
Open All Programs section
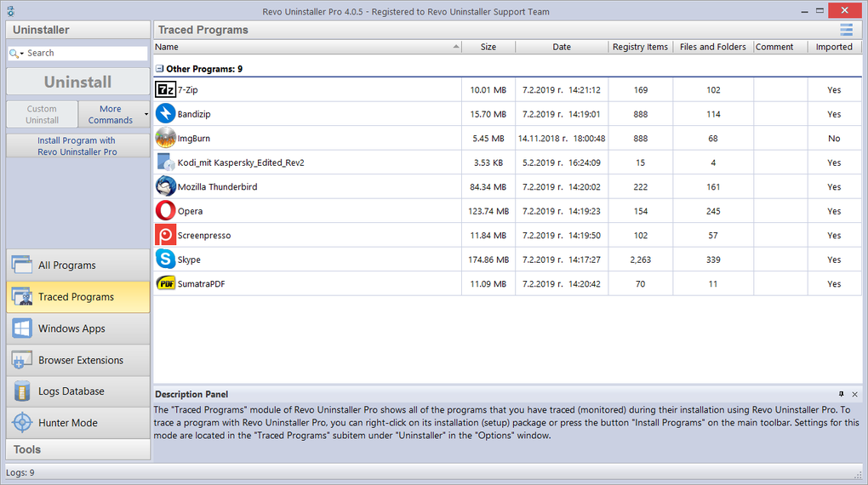(78, 265)
